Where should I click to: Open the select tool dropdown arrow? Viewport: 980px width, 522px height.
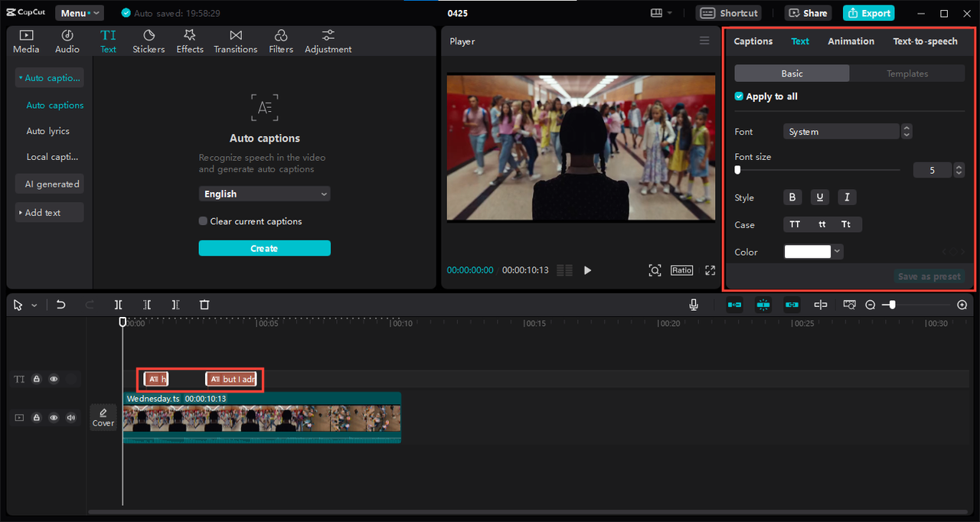pos(34,305)
